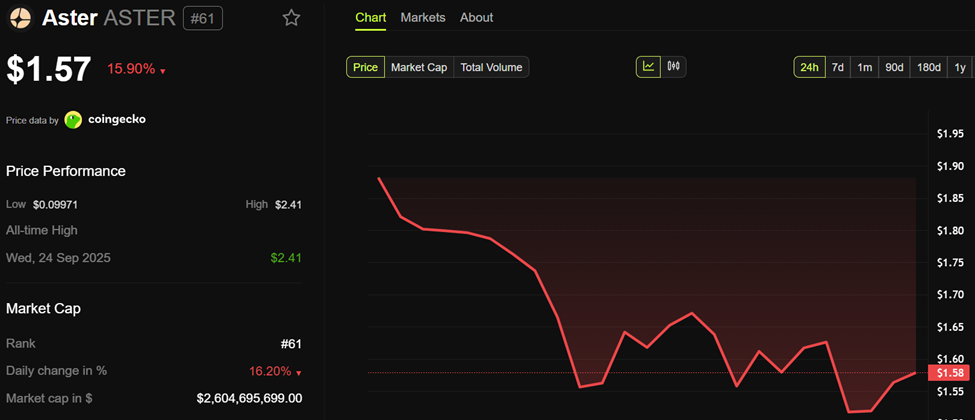Set chart timeframe to 24h

pos(808,67)
